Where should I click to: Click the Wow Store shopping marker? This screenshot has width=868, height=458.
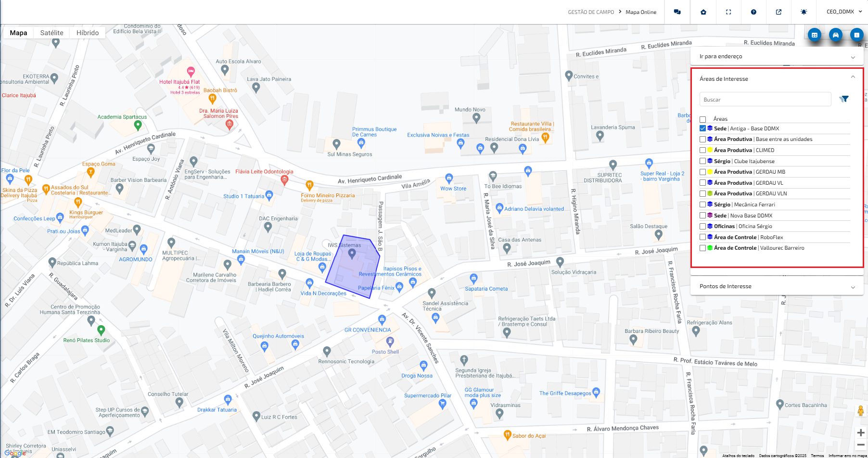coord(449,178)
